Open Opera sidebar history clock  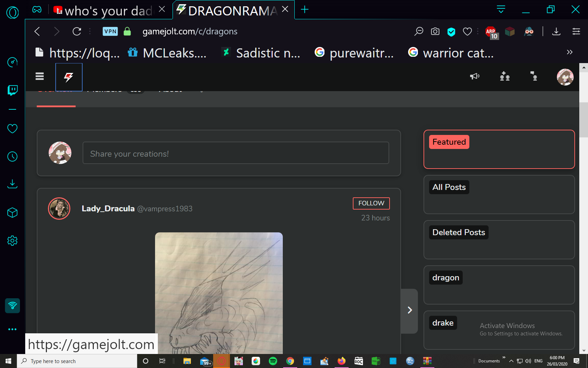(13, 157)
